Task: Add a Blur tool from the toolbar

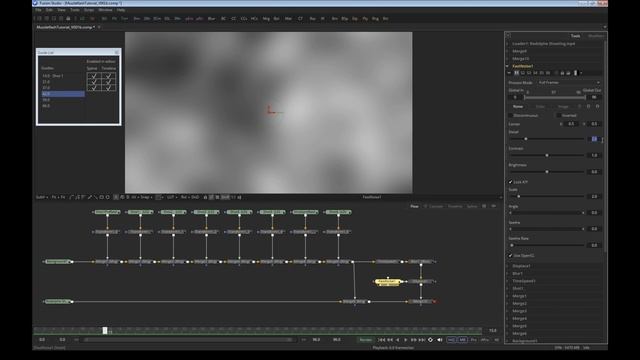Action: [x=211, y=19]
